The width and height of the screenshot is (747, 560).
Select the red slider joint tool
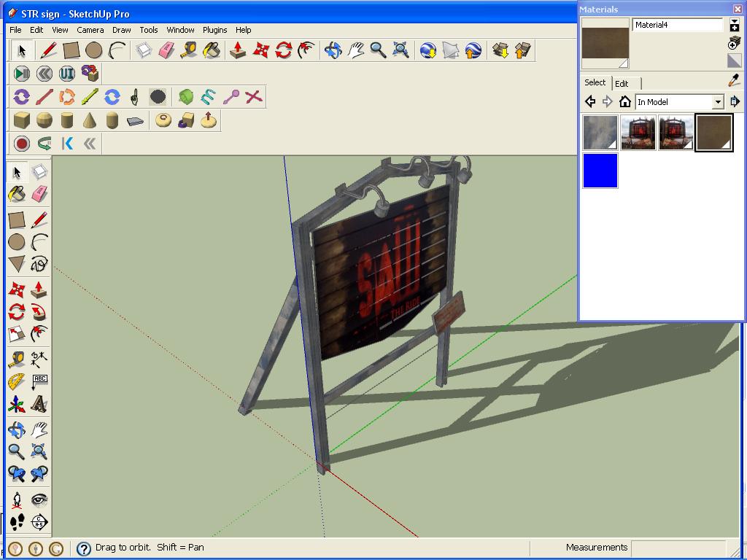[x=44, y=97]
